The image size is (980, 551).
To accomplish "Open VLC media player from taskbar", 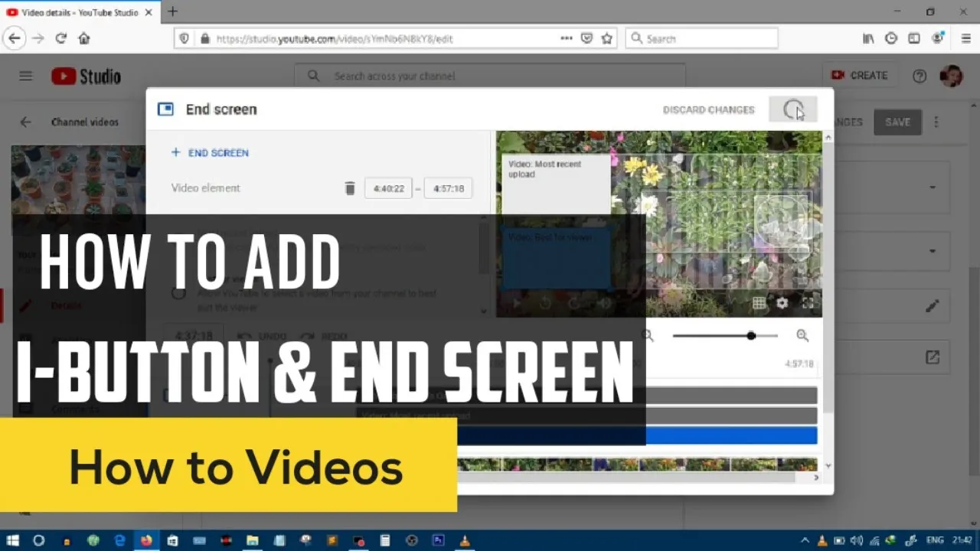I will click(x=464, y=540).
